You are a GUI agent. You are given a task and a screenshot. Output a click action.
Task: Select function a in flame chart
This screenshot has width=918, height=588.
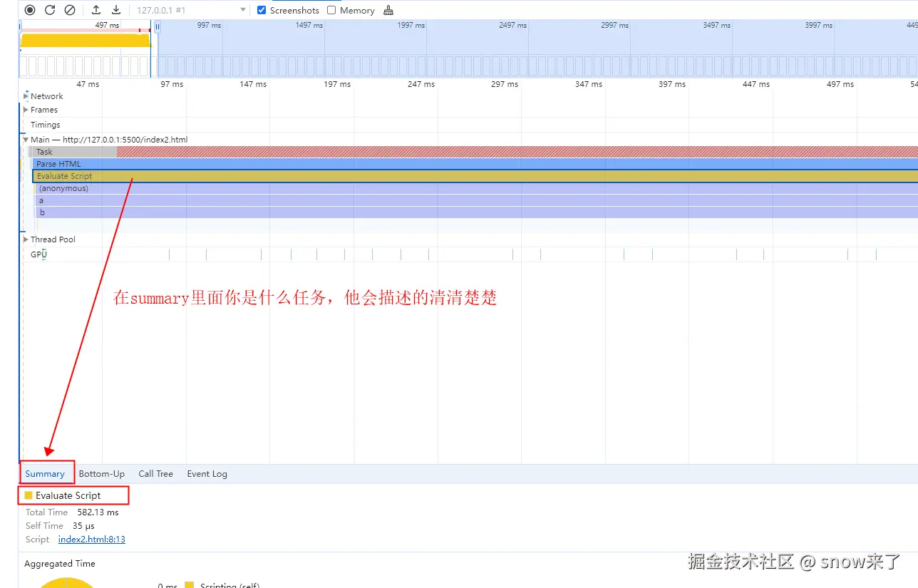(477, 200)
